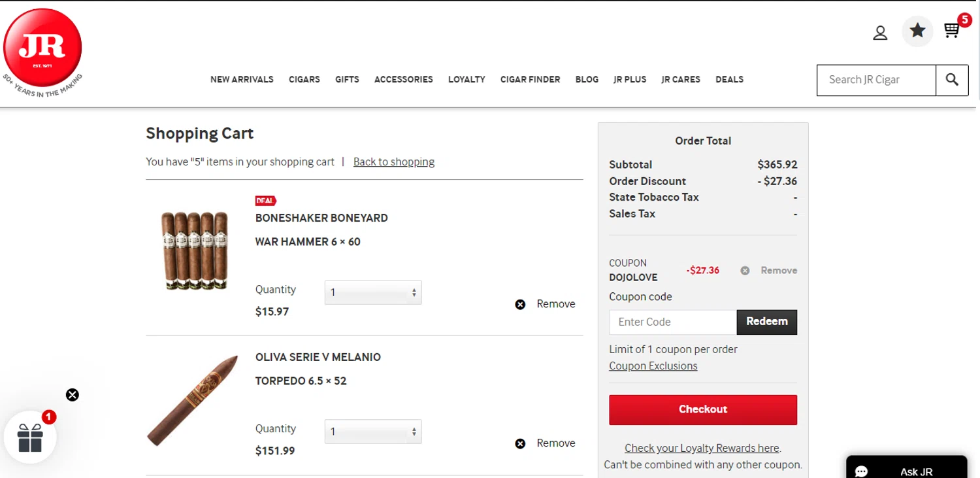Screen dimensions: 980x478
Task: Open the Accessories menu
Action: [x=403, y=80]
